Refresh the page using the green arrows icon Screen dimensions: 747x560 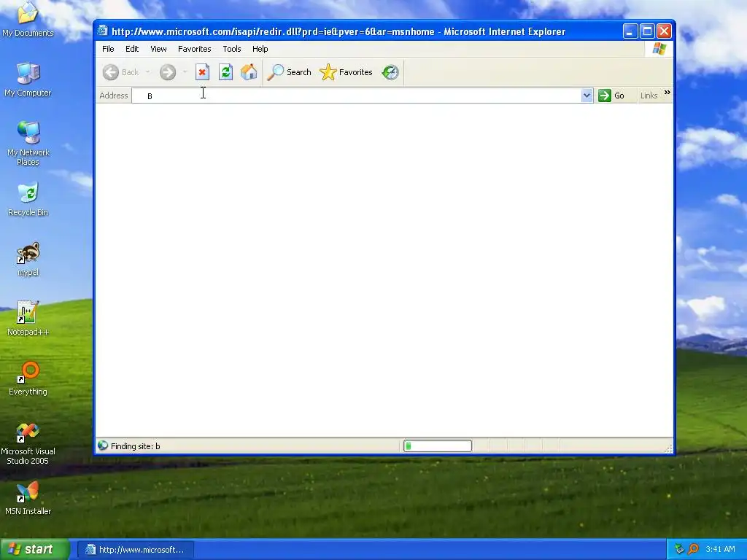click(226, 72)
